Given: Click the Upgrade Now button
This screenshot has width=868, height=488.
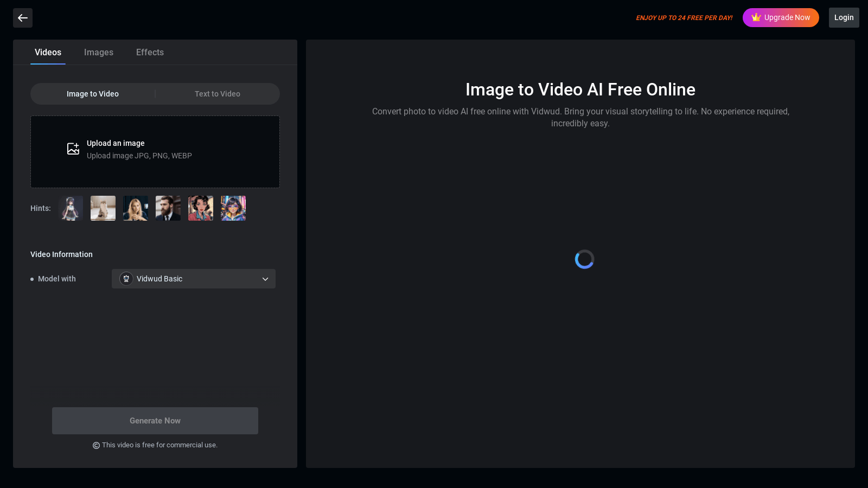Looking at the screenshot, I should point(781,17).
